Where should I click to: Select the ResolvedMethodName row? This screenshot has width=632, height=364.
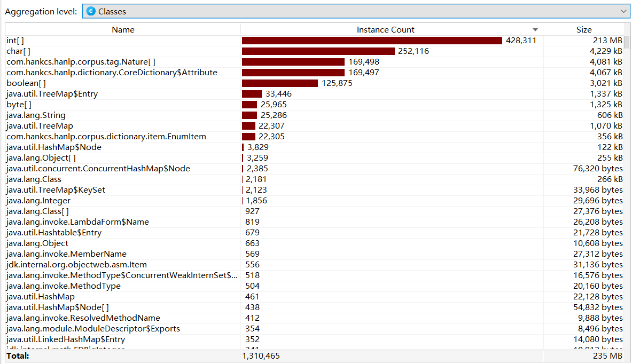coord(315,318)
